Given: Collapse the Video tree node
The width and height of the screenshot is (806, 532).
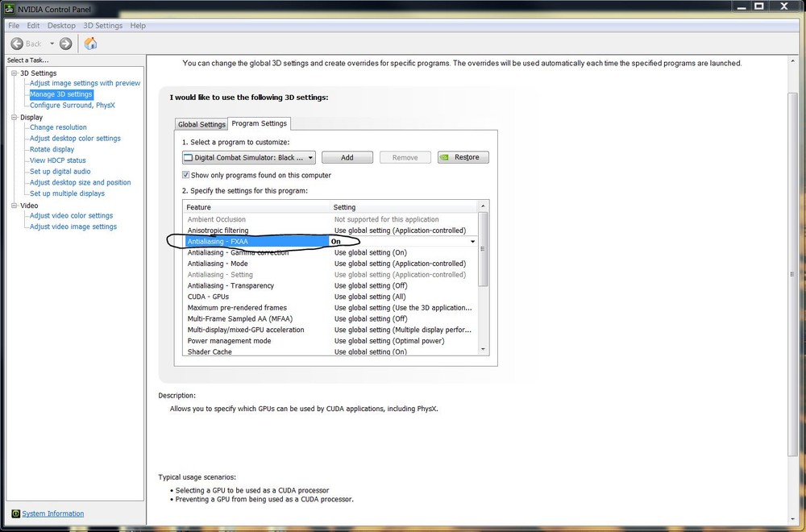Looking at the screenshot, I should 15,206.
